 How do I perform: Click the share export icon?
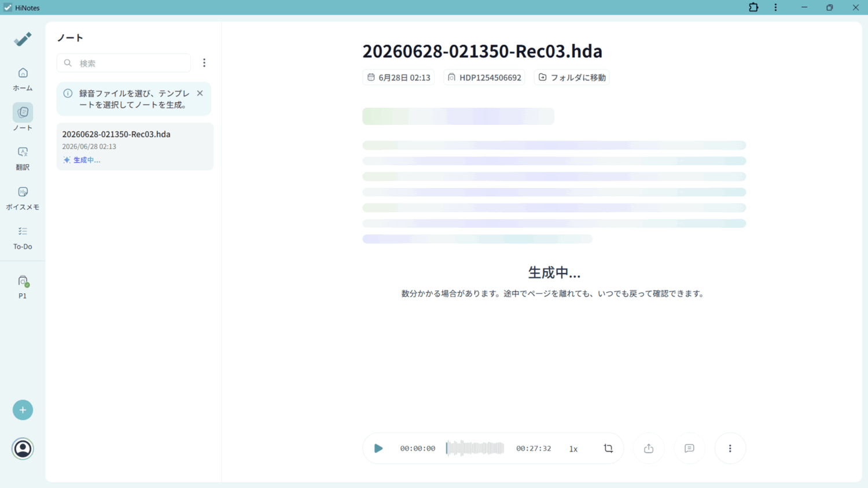[x=649, y=448]
